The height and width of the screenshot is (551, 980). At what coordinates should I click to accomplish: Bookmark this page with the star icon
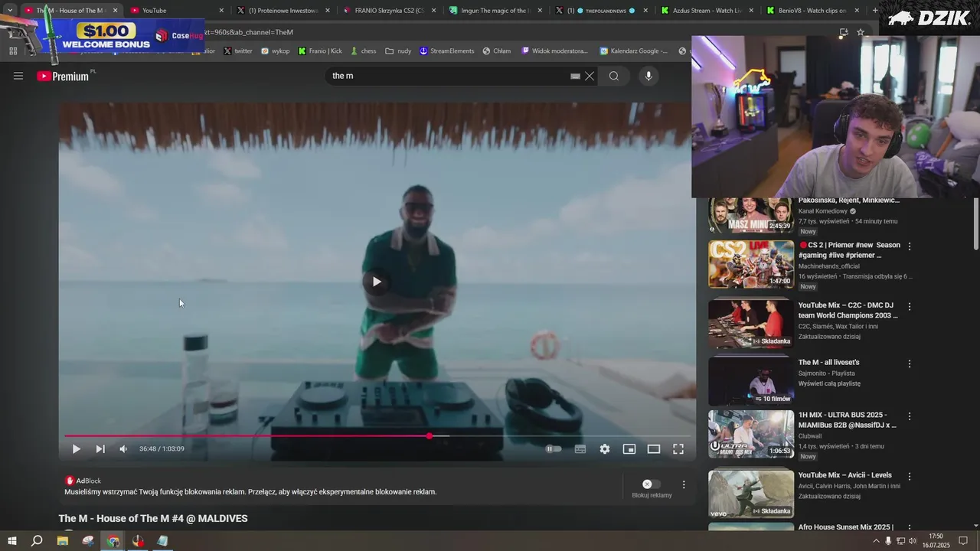click(x=861, y=32)
